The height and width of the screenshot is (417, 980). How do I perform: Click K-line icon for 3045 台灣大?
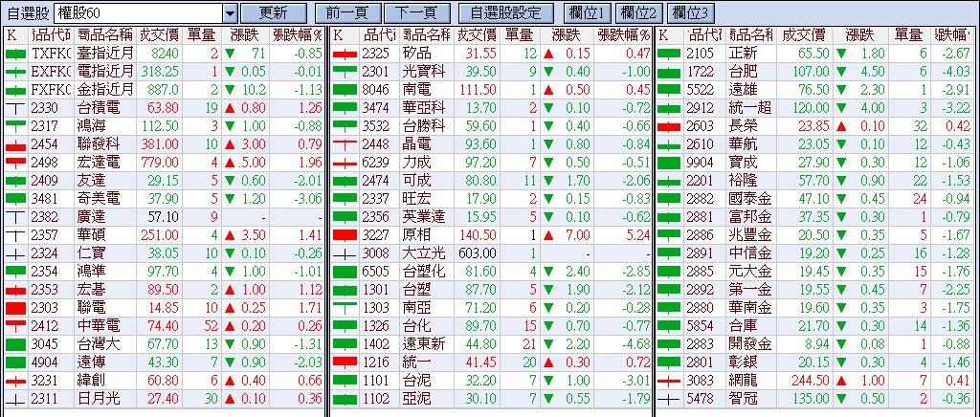[16, 344]
